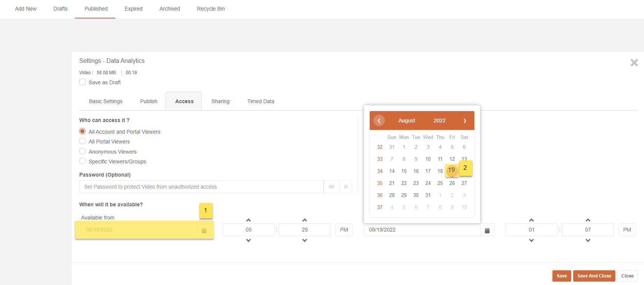The image size is (644, 285).
Task: Open the Recycle Bin tab
Action: [x=211, y=9]
